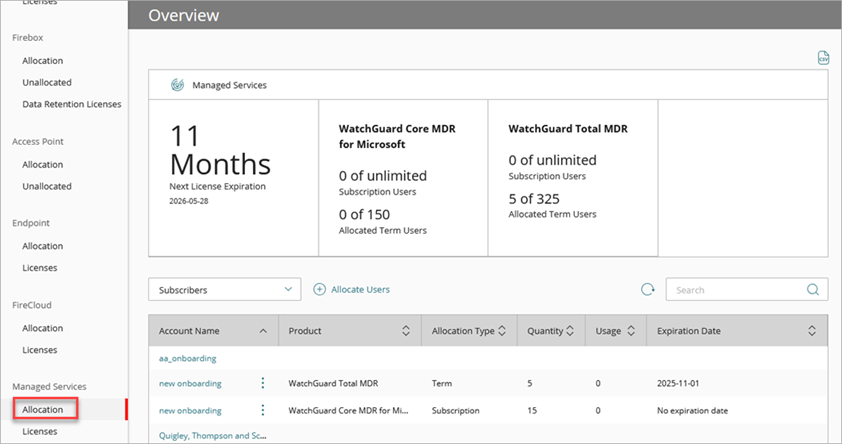Click the Managed Services radar icon
Viewport: 842px width, 444px height.
[177, 85]
